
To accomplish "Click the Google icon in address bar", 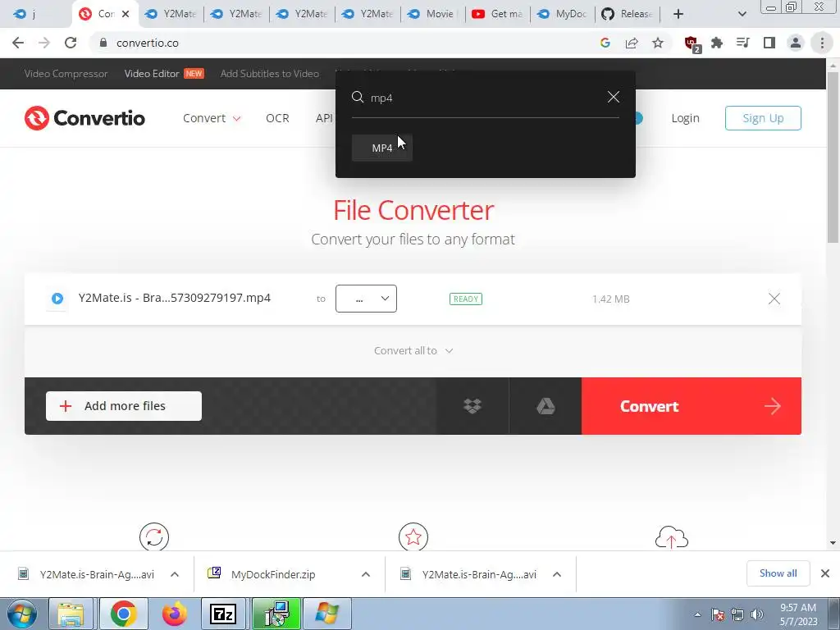I will click(x=605, y=43).
